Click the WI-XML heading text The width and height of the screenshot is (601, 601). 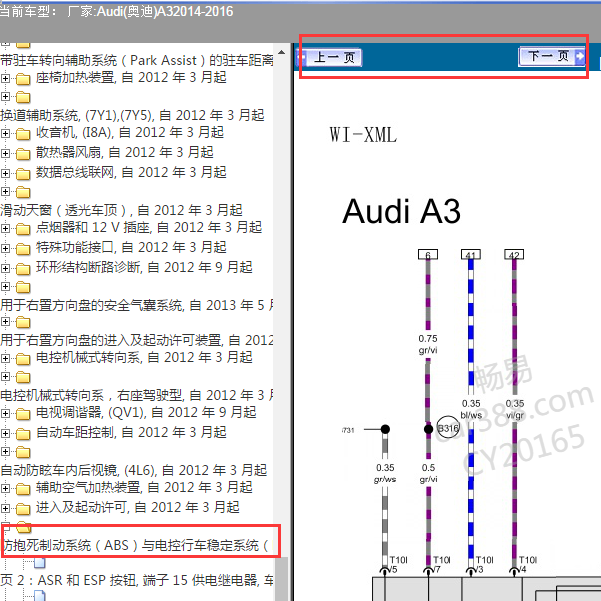[x=363, y=135]
